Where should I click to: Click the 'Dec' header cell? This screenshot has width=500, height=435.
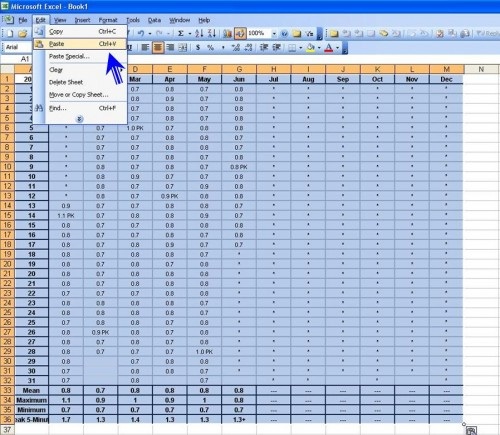tap(446, 79)
